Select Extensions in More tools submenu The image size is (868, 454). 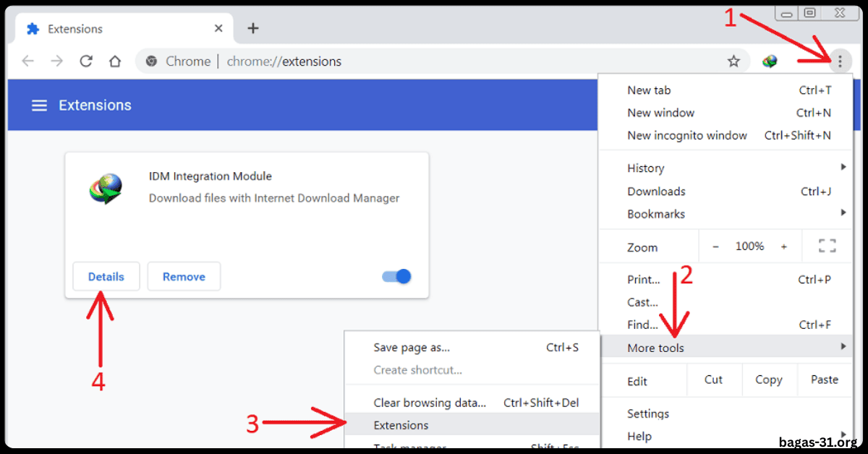pyautogui.click(x=472, y=425)
